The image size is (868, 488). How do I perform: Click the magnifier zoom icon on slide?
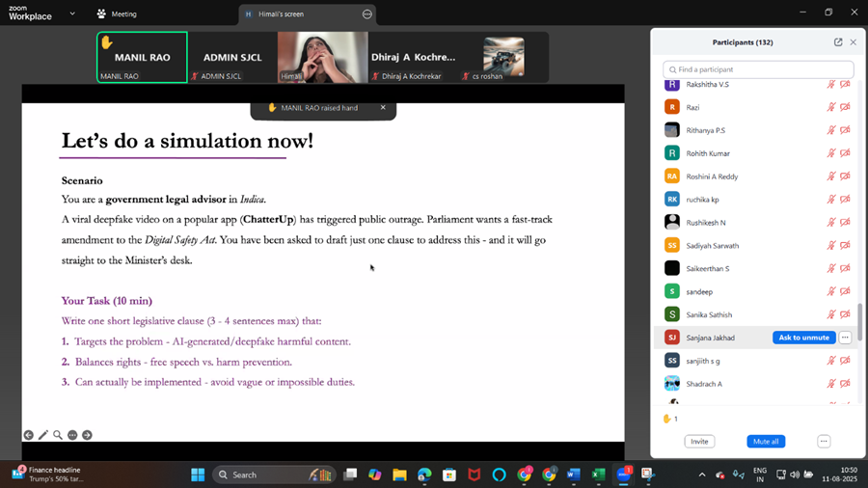coord(58,435)
